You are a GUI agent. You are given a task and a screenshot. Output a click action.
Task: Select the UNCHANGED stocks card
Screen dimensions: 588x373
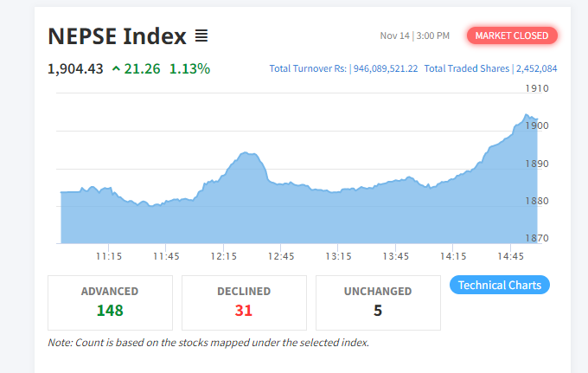(x=378, y=302)
